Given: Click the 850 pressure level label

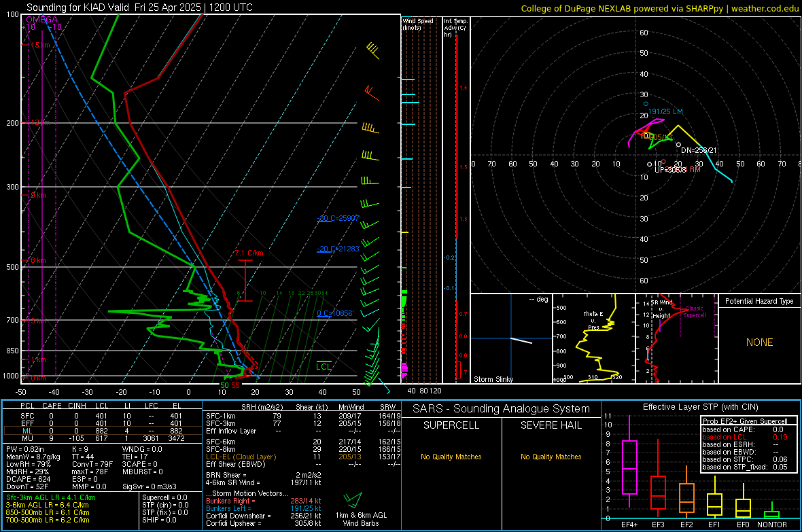Looking at the screenshot, I should pyautogui.click(x=13, y=351).
